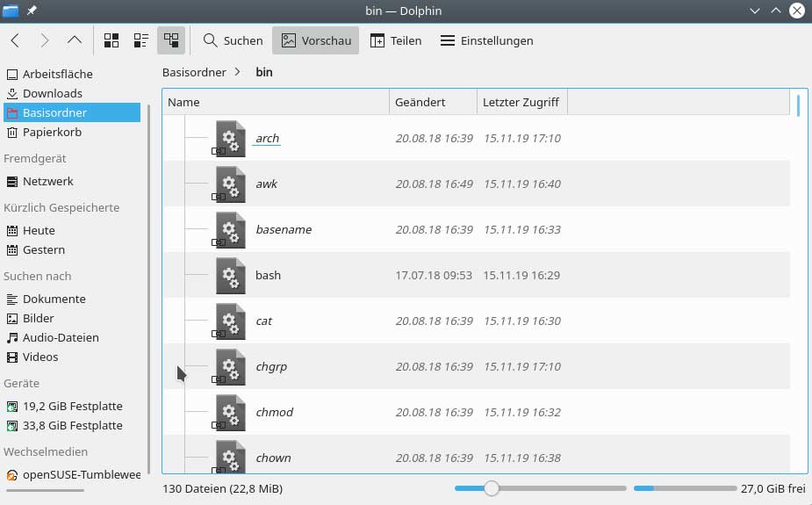Switch to details tree view mode
The image size is (812, 505).
pyautogui.click(x=171, y=40)
